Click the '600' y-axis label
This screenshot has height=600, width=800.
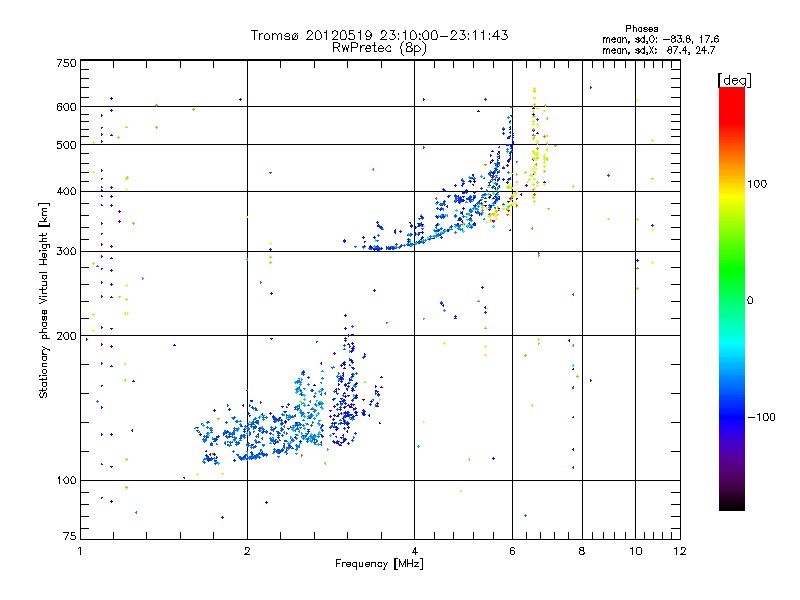tap(66, 107)
